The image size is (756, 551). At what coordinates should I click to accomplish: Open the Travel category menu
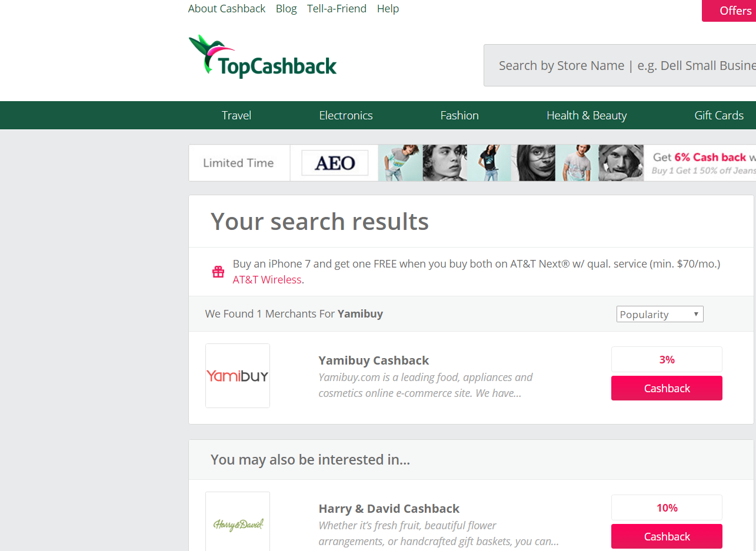tap(237, 115)
